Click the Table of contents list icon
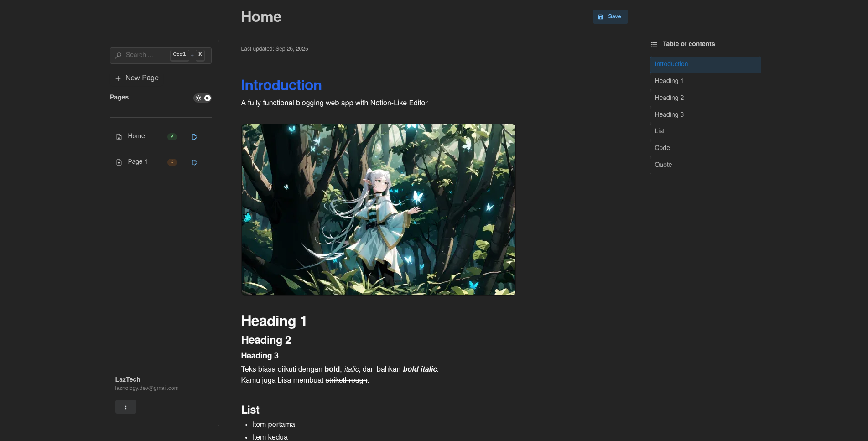 [x=654, y=44]
